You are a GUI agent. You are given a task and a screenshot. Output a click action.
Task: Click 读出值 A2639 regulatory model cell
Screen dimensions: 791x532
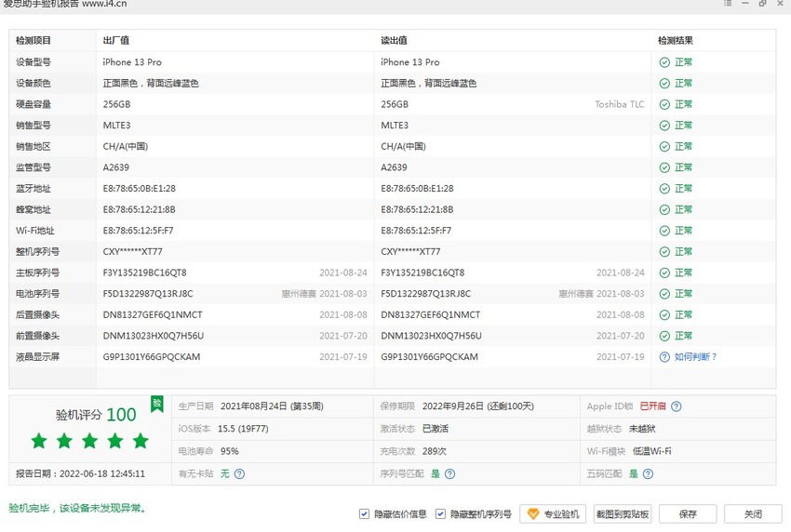394,167
